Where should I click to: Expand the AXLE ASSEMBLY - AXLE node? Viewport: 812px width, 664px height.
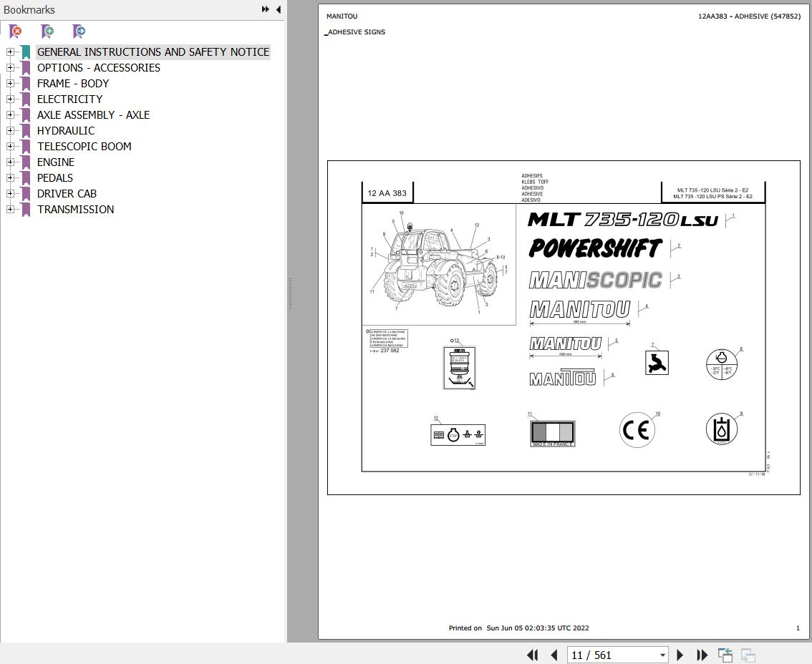point(10,115)
